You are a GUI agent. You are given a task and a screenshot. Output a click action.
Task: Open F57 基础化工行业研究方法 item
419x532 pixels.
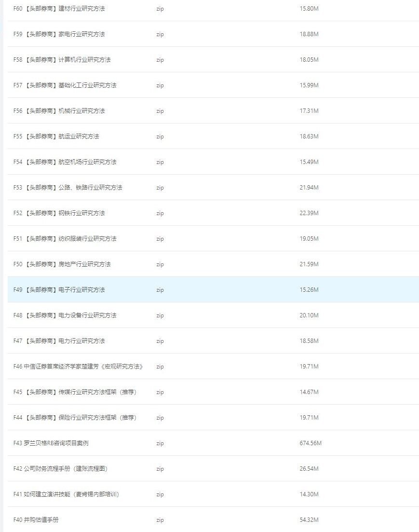pyautogui.click(x=65, y=85)
